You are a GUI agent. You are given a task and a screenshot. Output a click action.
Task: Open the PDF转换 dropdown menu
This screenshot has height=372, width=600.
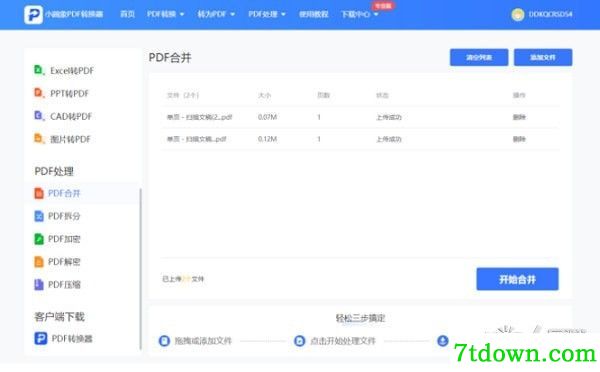coord(165,14)
